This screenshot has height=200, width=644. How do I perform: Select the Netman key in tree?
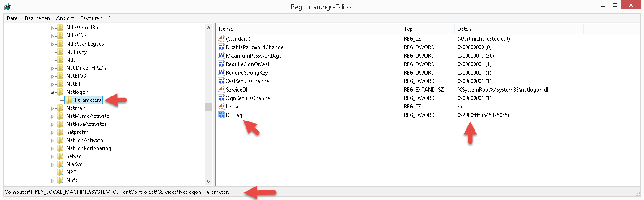pos(76,108)
